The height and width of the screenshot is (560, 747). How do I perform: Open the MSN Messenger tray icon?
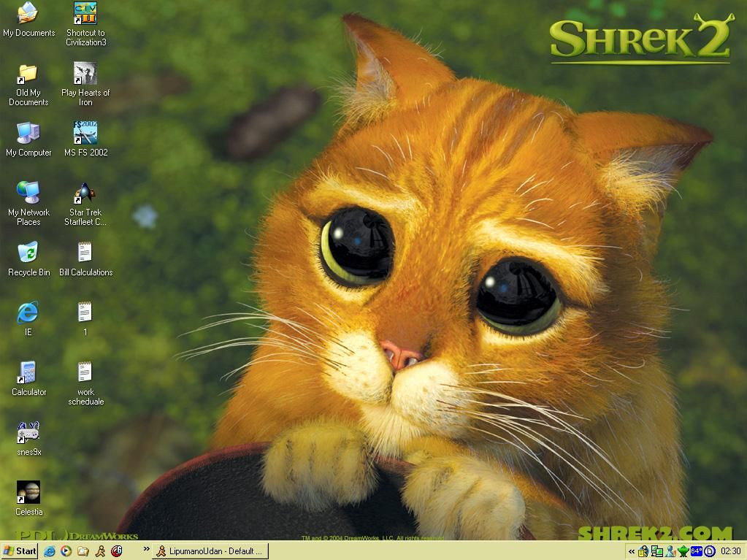pyautogui.click(x=670, y=551)
